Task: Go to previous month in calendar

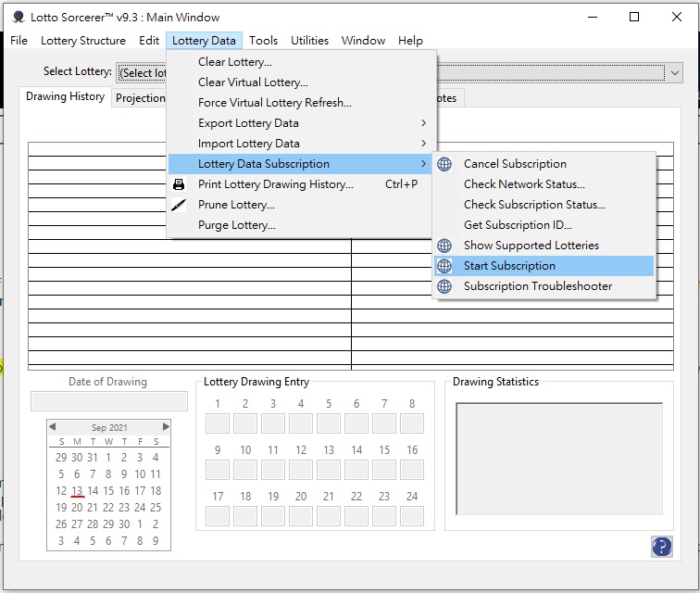Action: [53, 427]
